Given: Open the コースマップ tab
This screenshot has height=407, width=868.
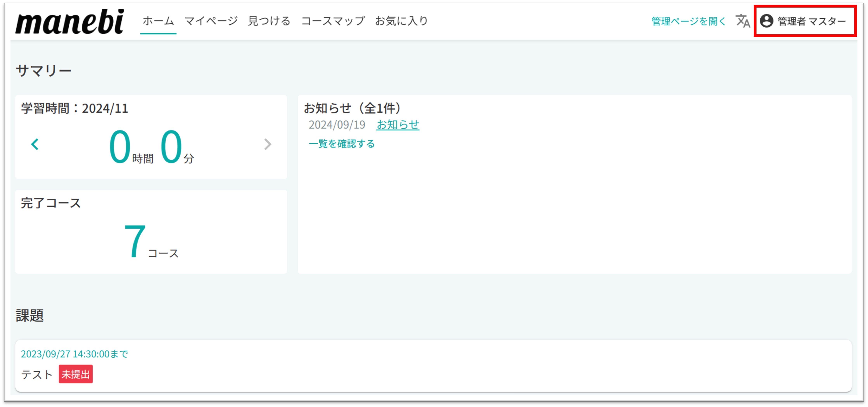Looking at the screenshot, I should pos(333,21).
